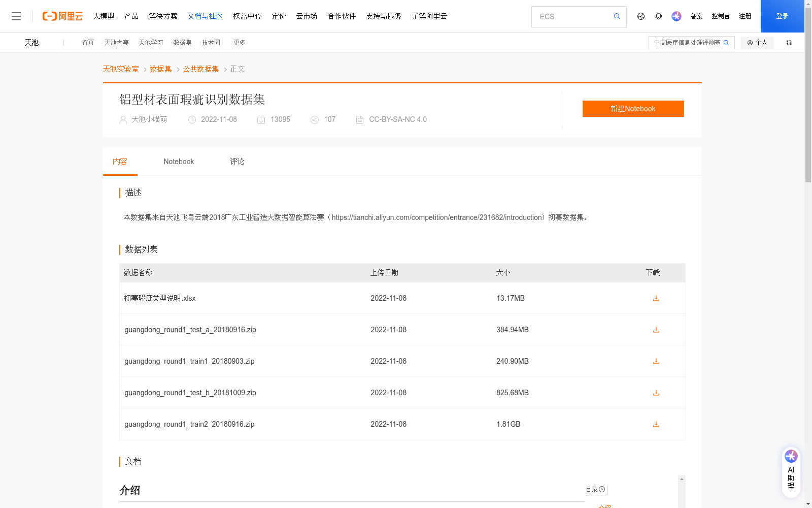Open the 评论 comments tab
This screenshot has width=812, height=508.
coord(237,161)
